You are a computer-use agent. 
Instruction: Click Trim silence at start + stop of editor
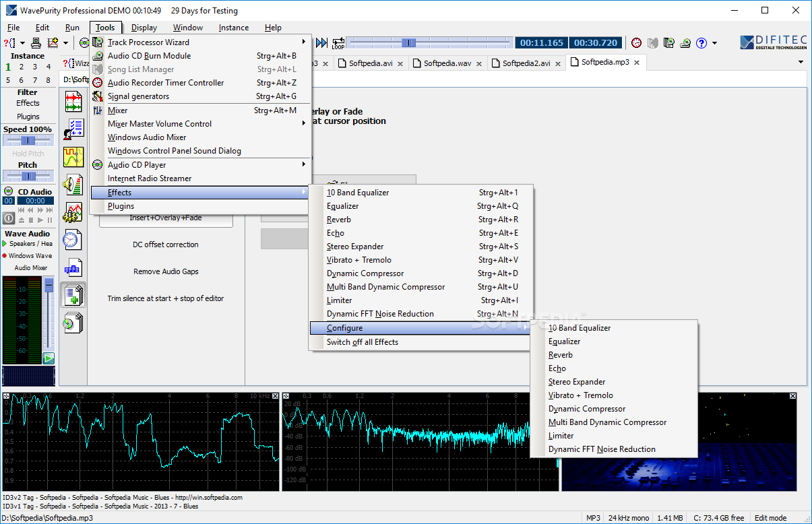pyautogui.click(x=166, y=298)
